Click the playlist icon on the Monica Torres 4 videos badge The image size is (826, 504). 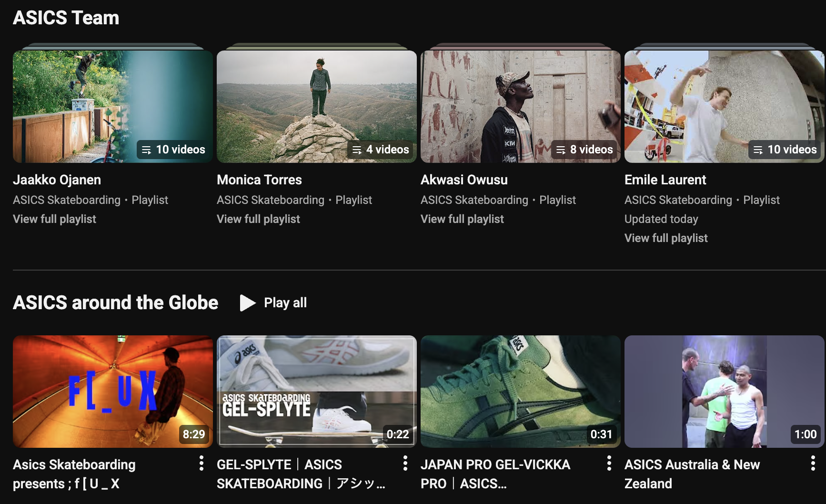[x=357, y=150]
